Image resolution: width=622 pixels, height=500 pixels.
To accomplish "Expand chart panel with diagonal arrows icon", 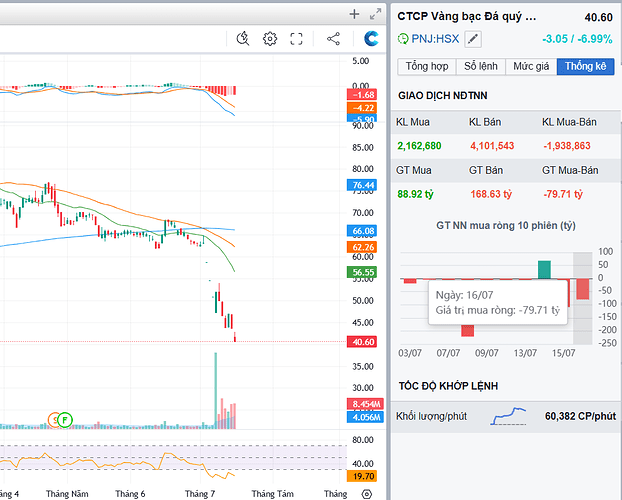I will point(375,15).
